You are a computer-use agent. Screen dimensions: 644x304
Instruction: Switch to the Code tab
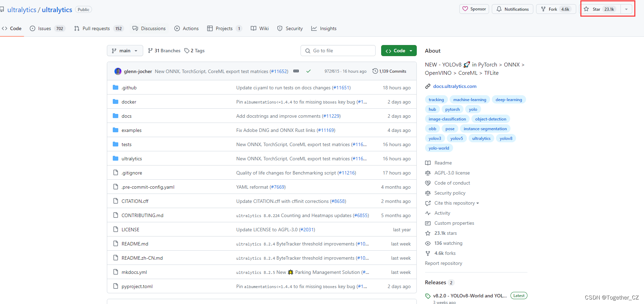[12, 28]
